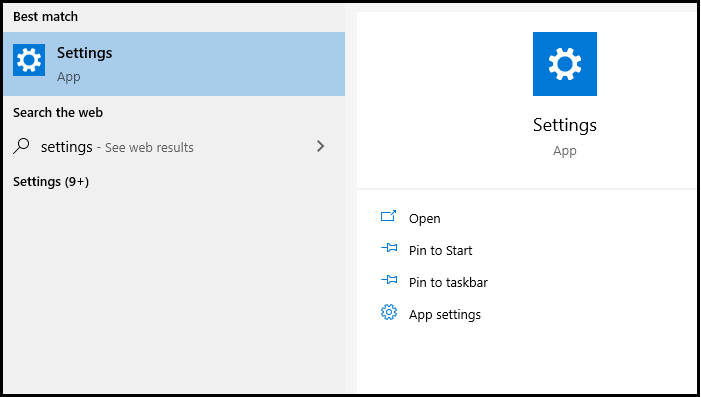Expand web results with the chevron arrow

pyautogui.click(x=320, y=146)
